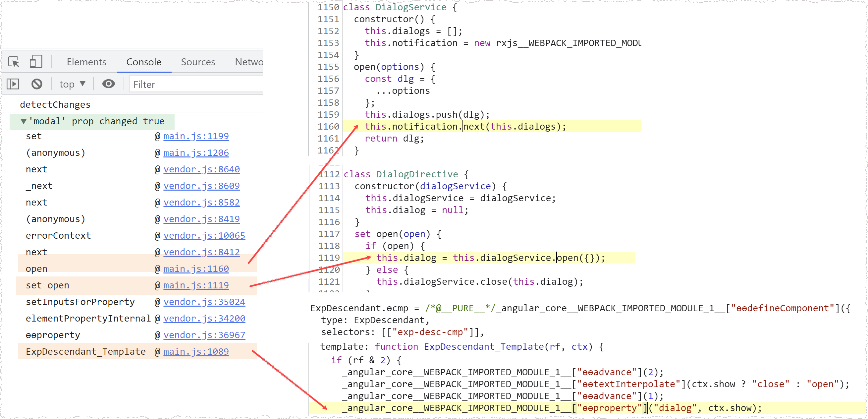Click 'return dlg;' code line
The height and width of the screenshot is (419, 868).
coord(394,139)
